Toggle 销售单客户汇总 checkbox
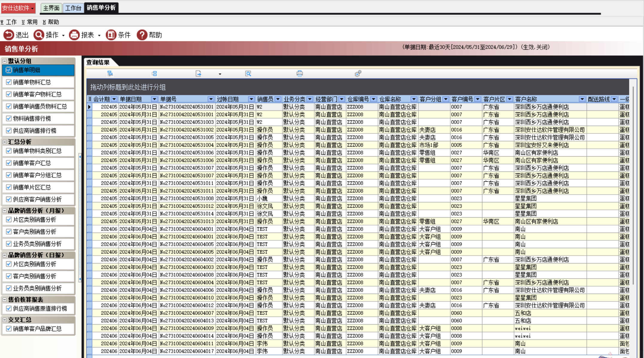The width and height of the screenshot is (644, 358). 9,163
